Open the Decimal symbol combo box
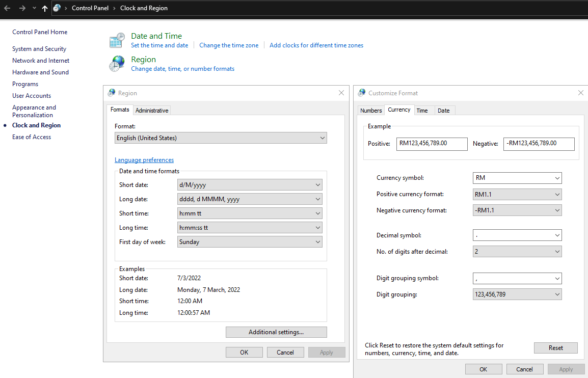588x378 pixels. click(517, 235)
